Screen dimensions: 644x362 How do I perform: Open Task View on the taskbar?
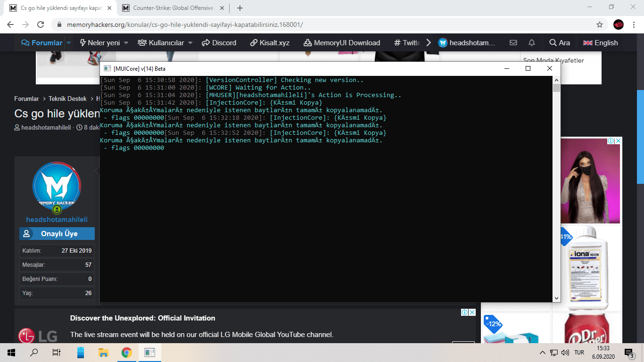(57, 352)
